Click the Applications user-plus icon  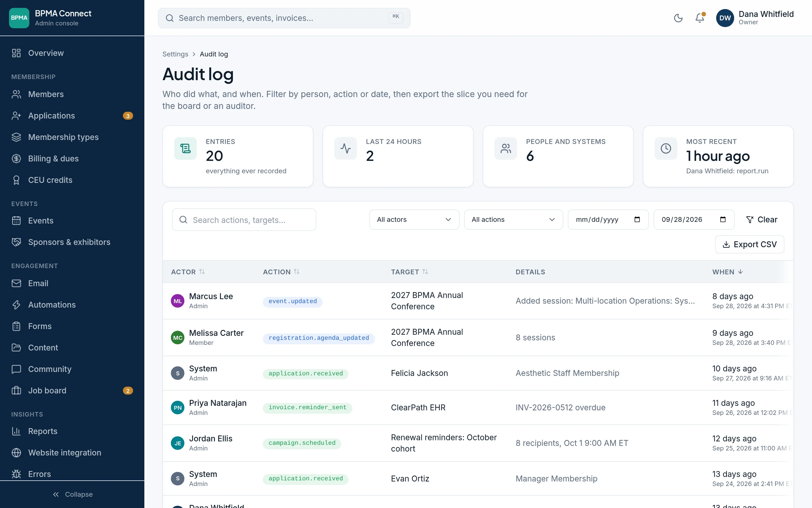click(x=16, y=116)
